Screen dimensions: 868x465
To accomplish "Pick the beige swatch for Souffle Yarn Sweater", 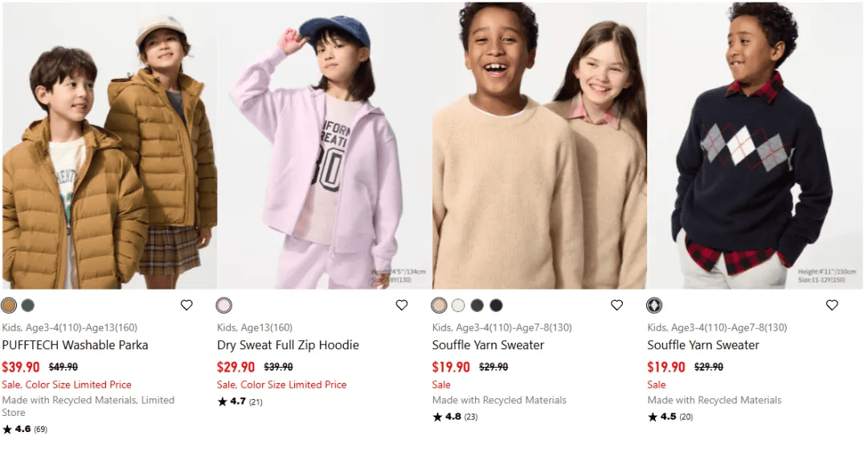I will 439,306.
